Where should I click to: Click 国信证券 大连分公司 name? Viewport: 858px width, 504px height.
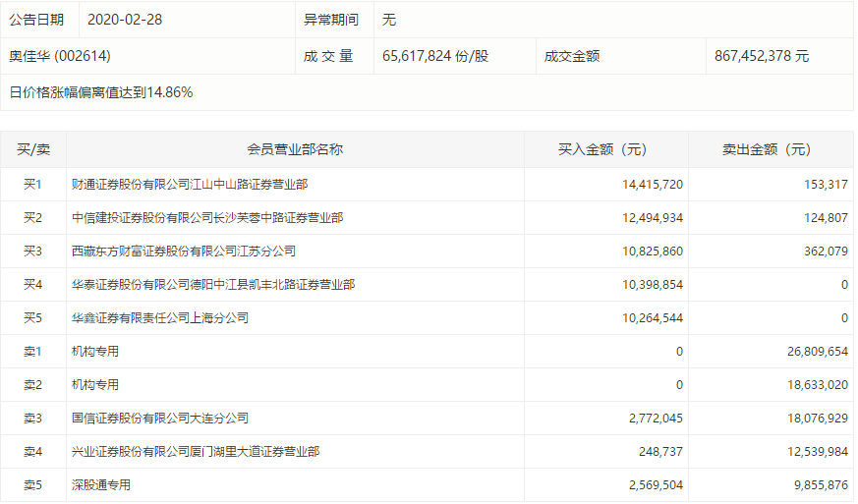tap(160, 418)
